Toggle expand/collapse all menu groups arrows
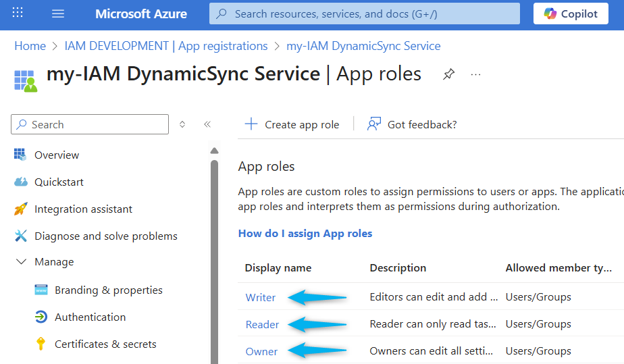624x364 pixels. coord(182,124)
